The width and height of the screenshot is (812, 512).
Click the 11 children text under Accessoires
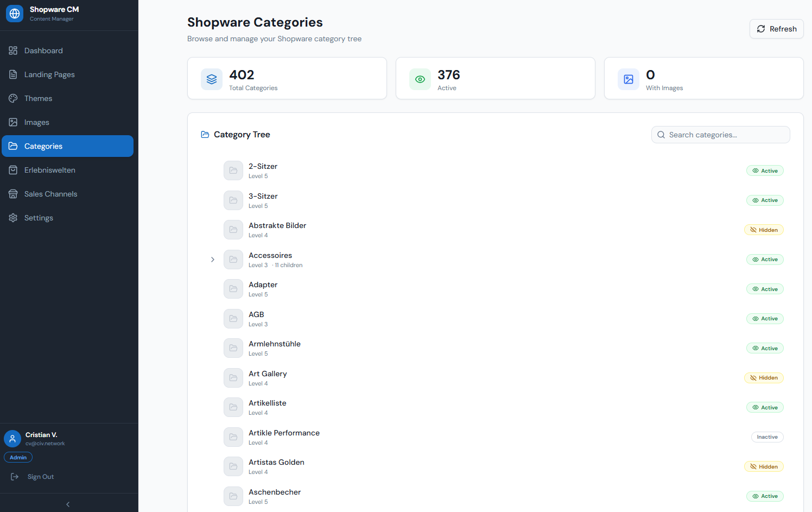[288, 266]
